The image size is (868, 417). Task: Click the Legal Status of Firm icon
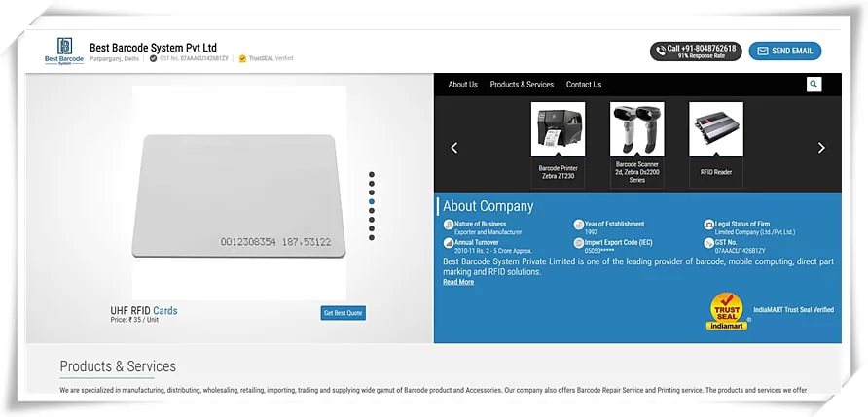[x=709, y=225]
